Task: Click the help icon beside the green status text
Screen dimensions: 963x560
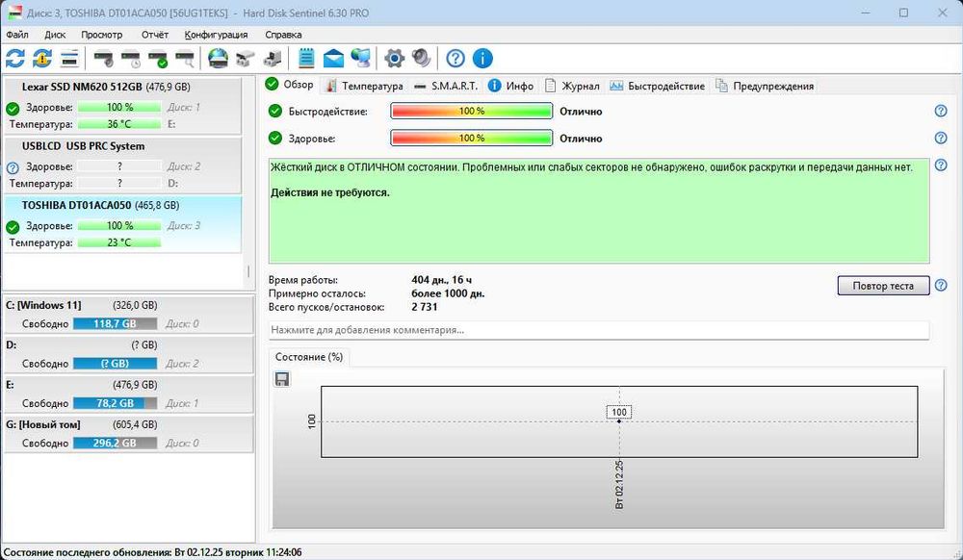Action: (x=940, y=165)
